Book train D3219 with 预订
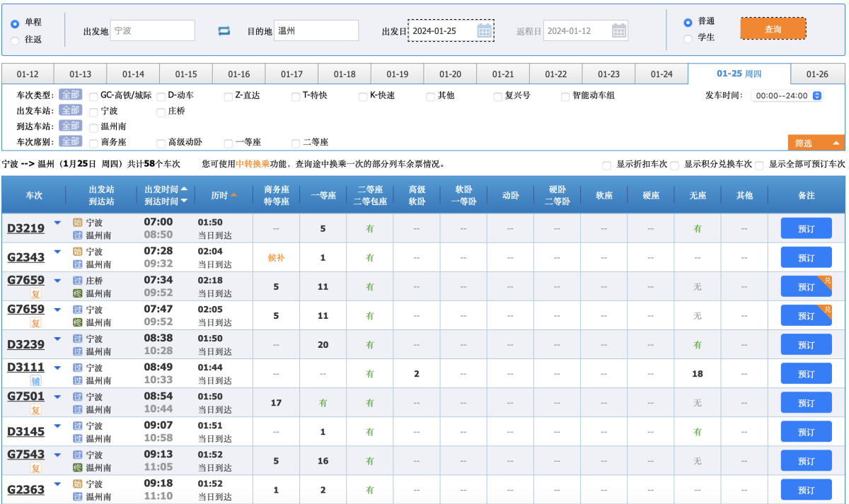 coord(807,228)
